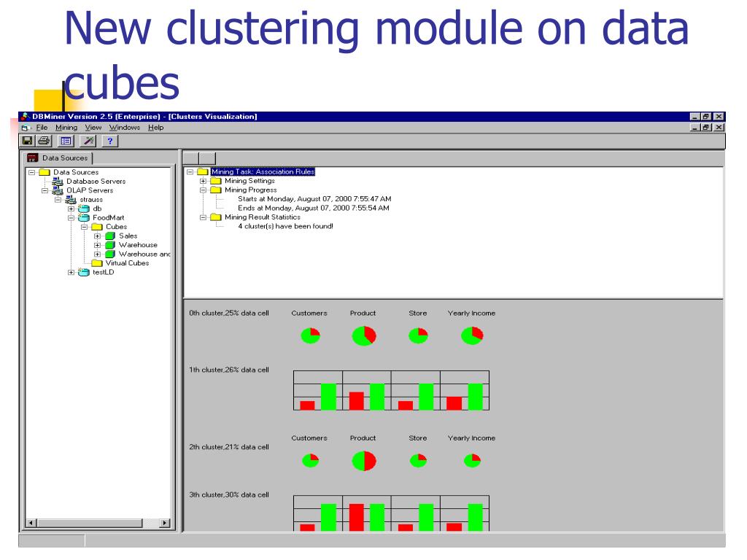Click the Mining Settings folder icon
The width and height of the screenshot is (747, 560).
pos(216,181)
